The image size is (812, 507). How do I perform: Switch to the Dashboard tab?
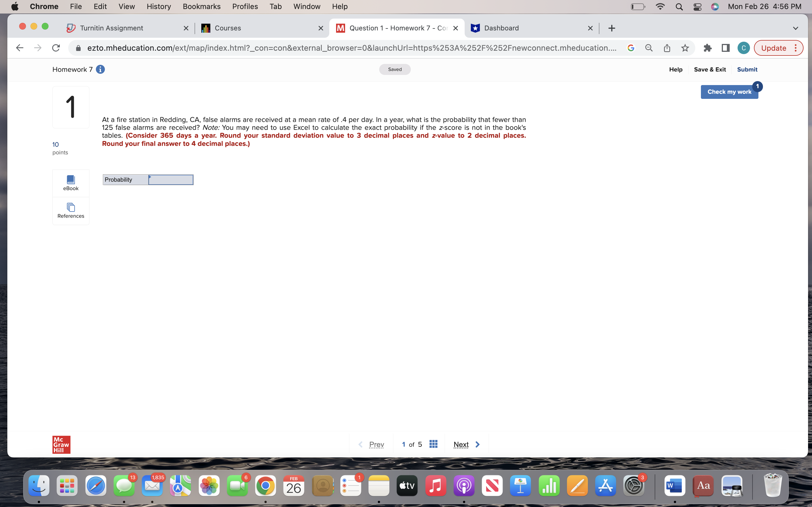tap(501, 28)
